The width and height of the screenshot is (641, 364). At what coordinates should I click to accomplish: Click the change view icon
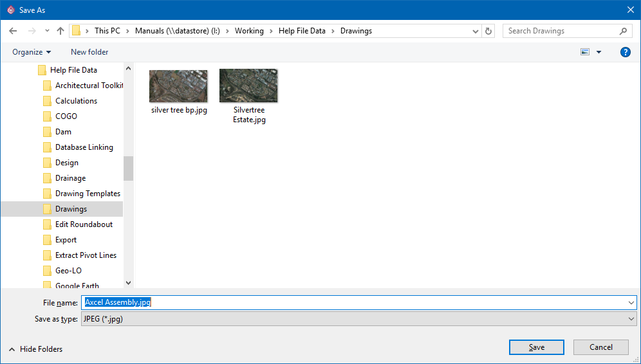585,52
